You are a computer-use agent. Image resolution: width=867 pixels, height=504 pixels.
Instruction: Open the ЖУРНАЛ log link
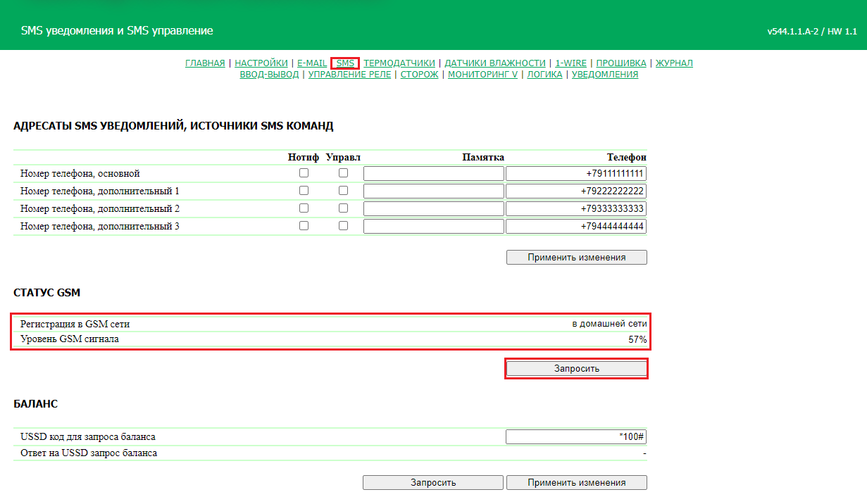[x=674, y=63]
